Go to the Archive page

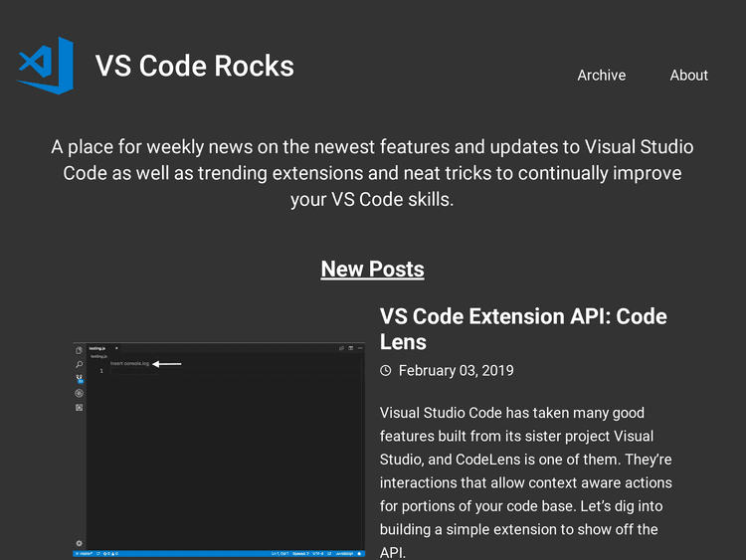pyautogui.click(x=602, y=76)
